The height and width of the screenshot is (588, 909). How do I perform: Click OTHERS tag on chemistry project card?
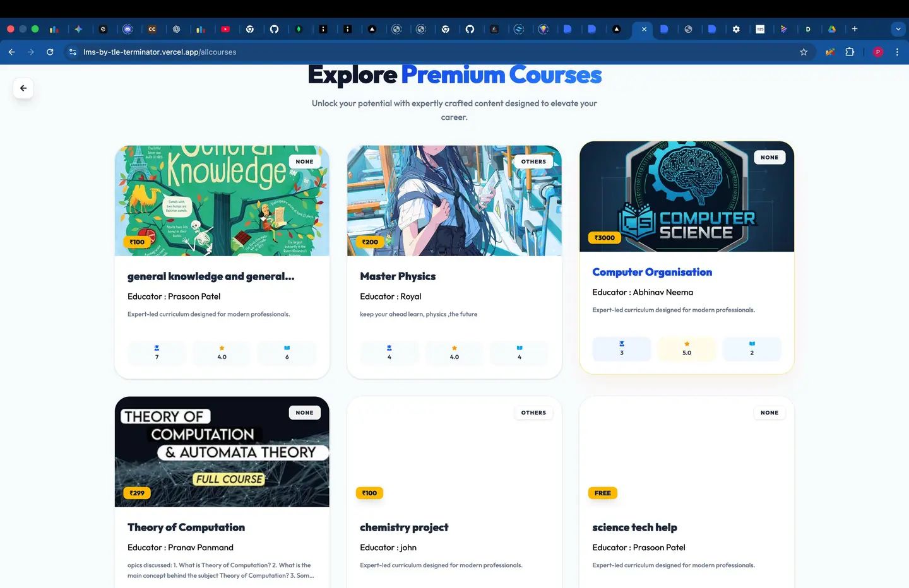pos(533,413)
